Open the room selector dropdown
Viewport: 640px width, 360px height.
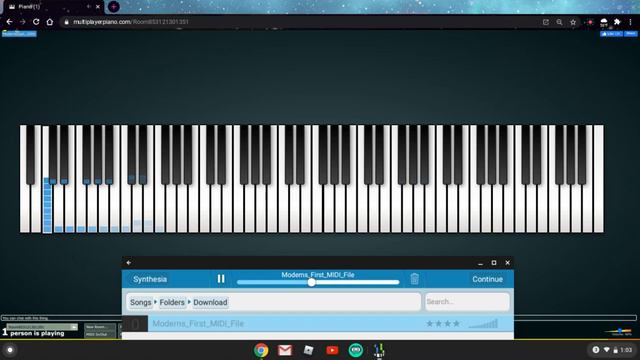tap(42, 327)
